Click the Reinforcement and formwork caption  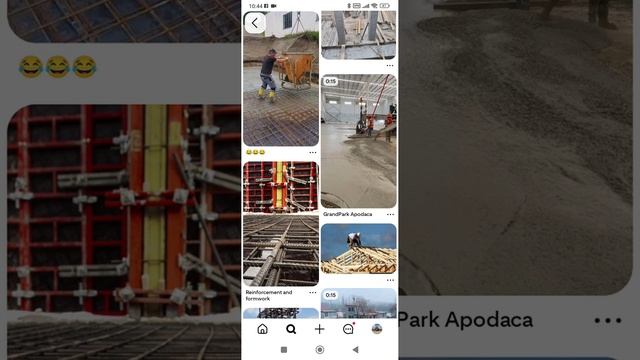269,296
